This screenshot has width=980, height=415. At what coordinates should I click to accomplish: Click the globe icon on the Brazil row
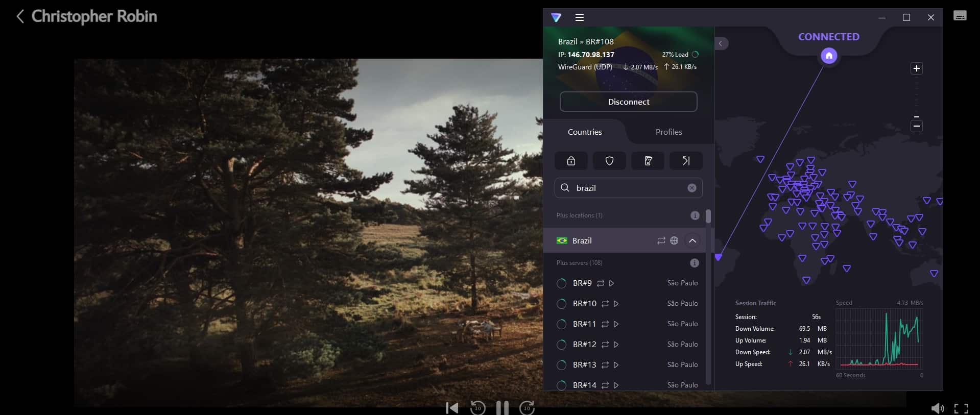coord(674,240)
